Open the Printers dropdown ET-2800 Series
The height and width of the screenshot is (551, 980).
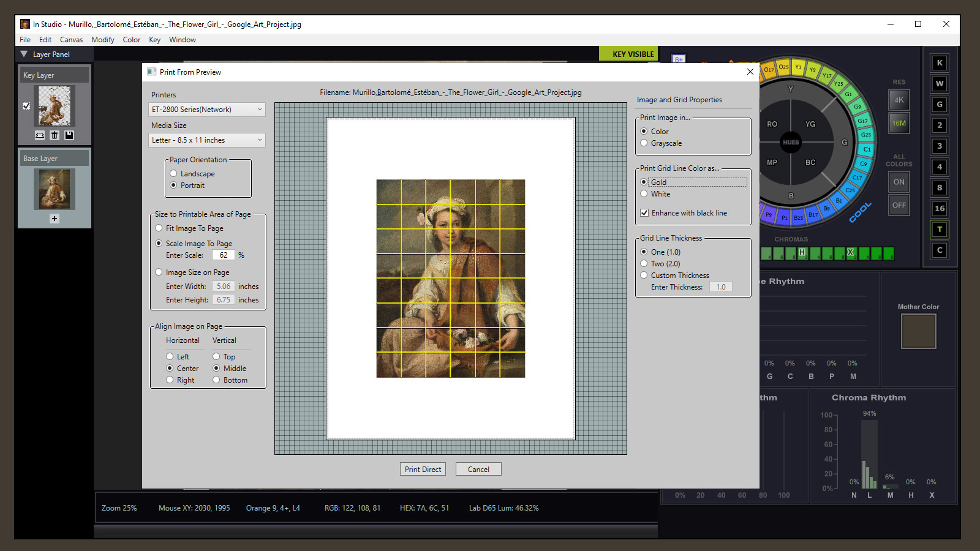pos(207,110)
